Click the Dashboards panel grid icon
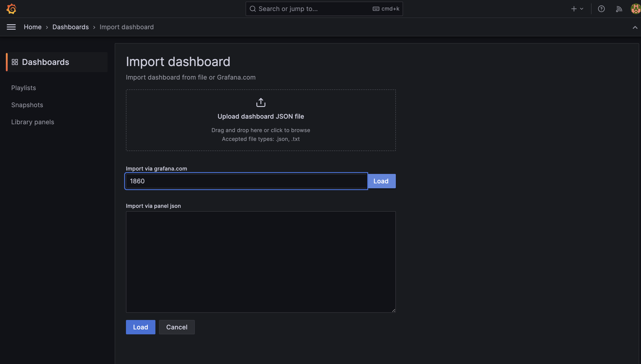 click(x=15, y=62)
